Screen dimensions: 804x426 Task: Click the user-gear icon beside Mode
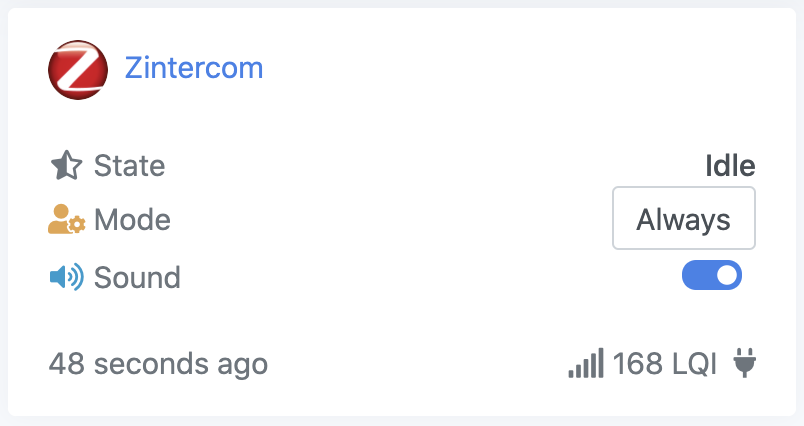click(67, 220)
